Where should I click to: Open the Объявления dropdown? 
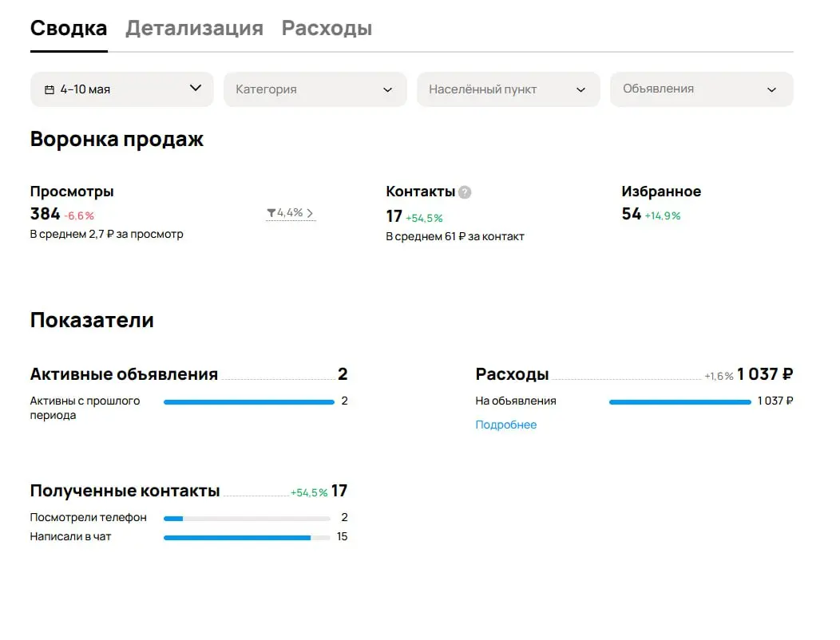pyautogui.click(x=702, y=89)
